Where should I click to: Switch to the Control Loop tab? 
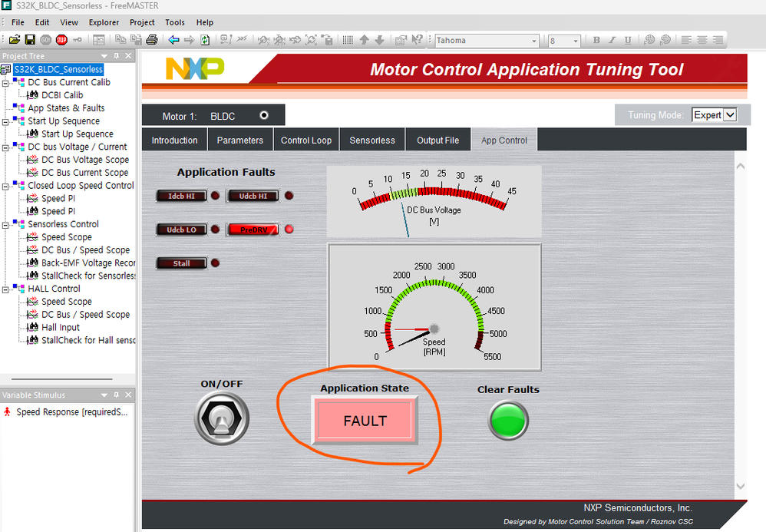point(306,140)
